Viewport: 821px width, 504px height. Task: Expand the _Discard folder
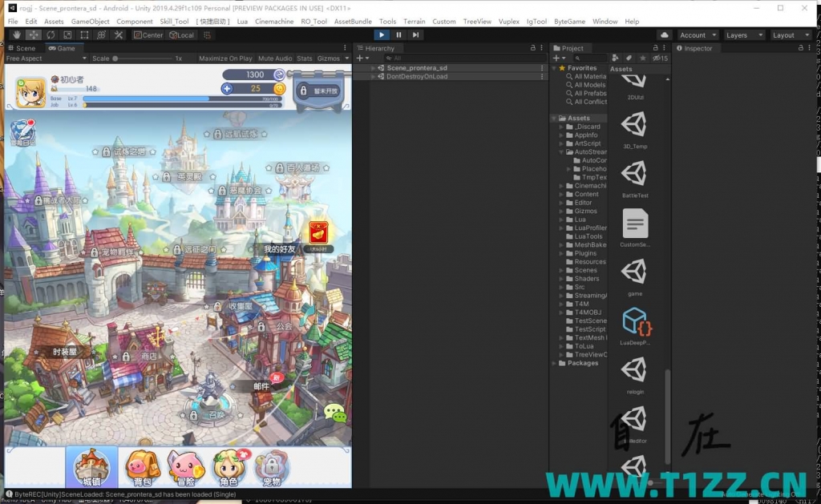coord(562,127)
